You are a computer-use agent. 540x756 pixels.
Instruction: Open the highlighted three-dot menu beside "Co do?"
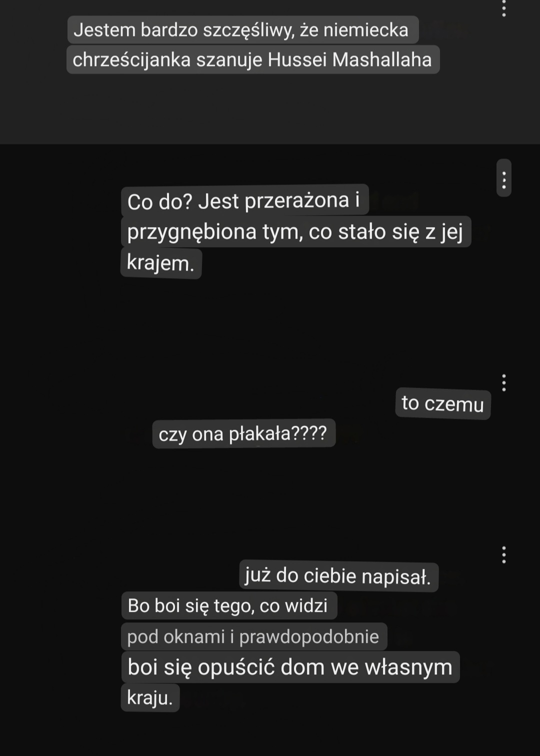pos(503,178)
